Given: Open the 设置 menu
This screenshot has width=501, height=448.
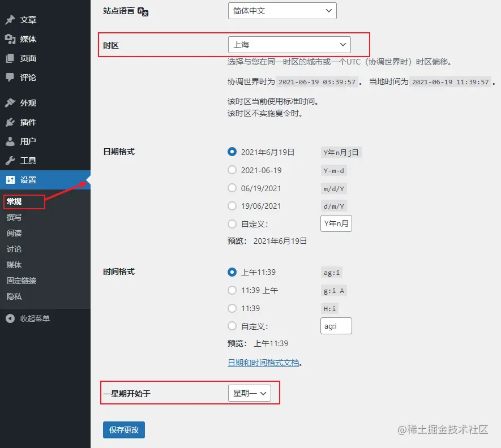Looking at the screenshot, I should 45,180.
